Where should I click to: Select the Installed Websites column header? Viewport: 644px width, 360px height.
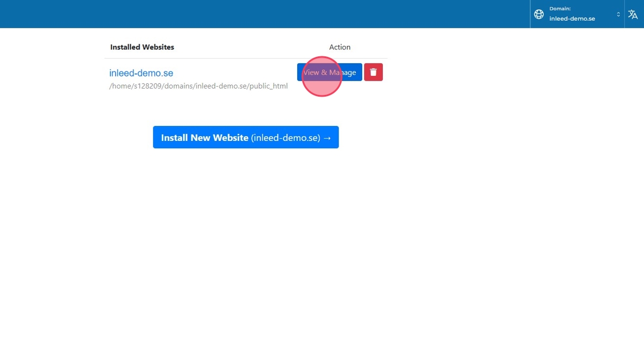tap(142, 47)
